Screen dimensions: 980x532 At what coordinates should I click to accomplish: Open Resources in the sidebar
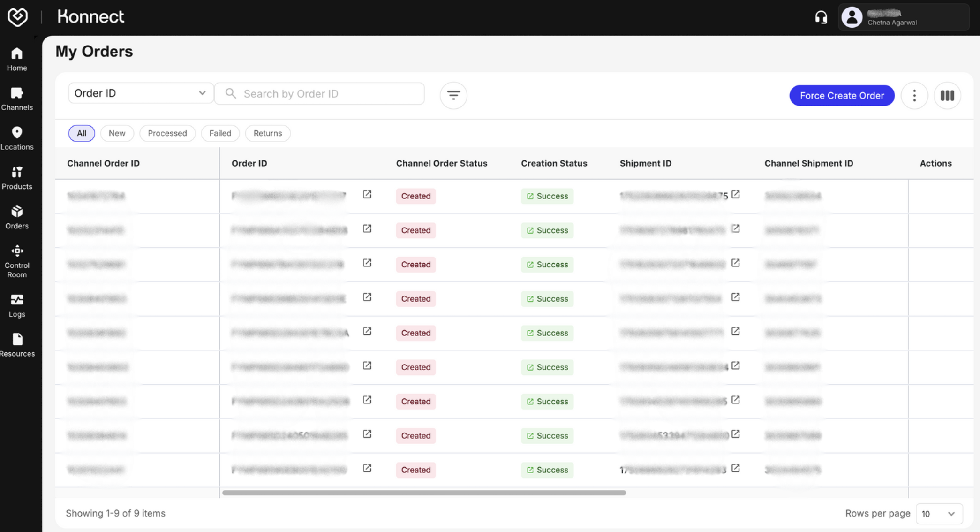click(17, 345)
